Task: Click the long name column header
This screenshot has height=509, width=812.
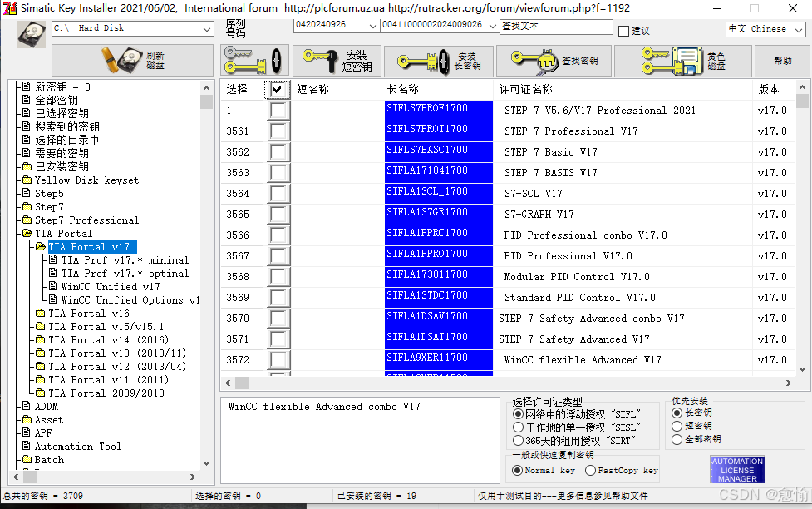Action: 438,89
